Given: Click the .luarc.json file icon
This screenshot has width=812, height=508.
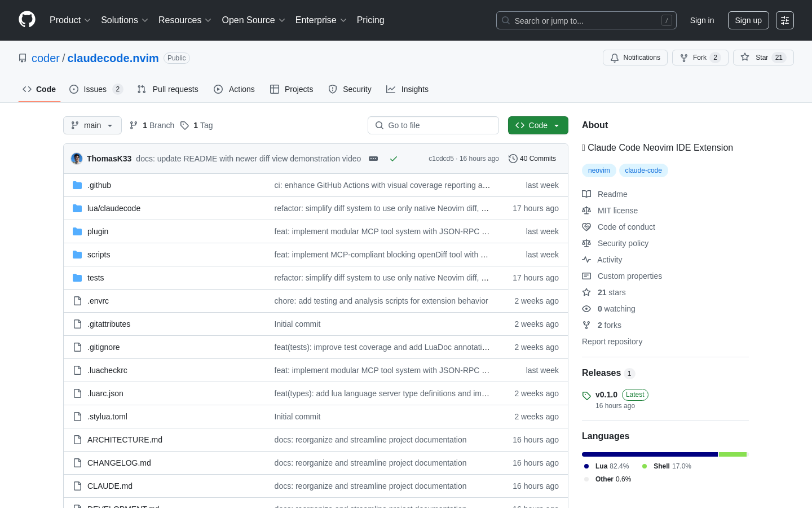Looking at the screenshot, I should click(x=77, y=393).
